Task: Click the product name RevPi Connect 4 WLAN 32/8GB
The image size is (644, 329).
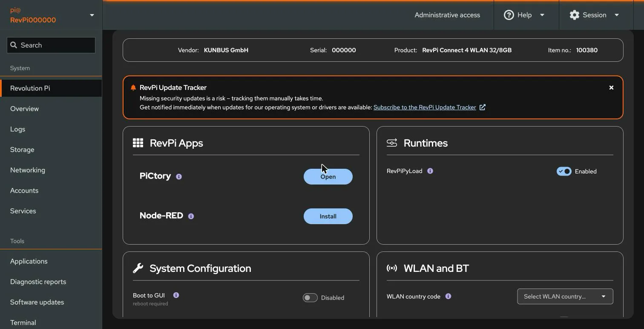Action: [467, 50]
